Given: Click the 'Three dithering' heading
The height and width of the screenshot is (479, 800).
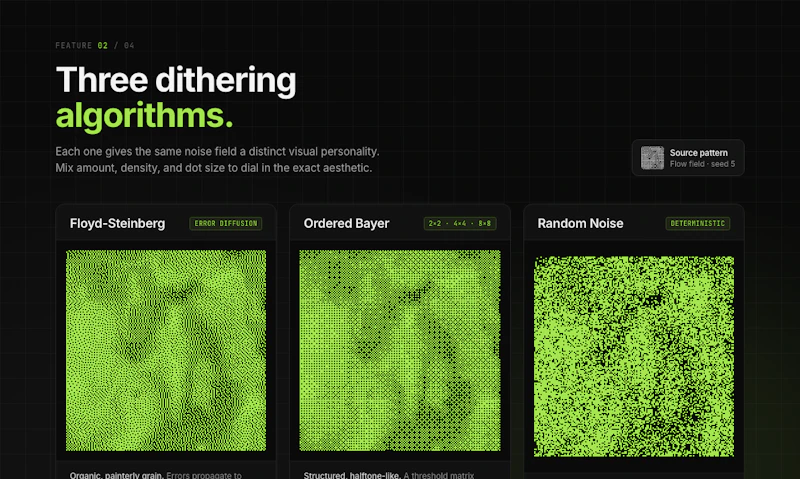Looking at the screenshot, I should tap(176, 80).
